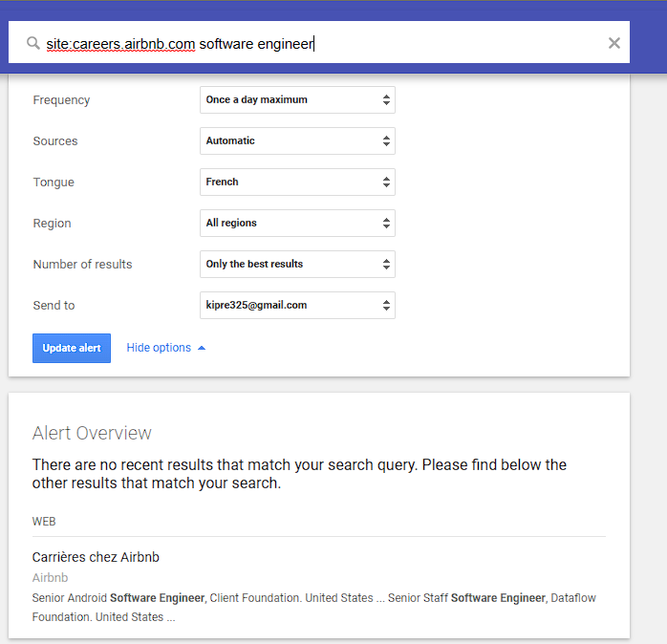Click the search magnifier icon

(32, 43)
